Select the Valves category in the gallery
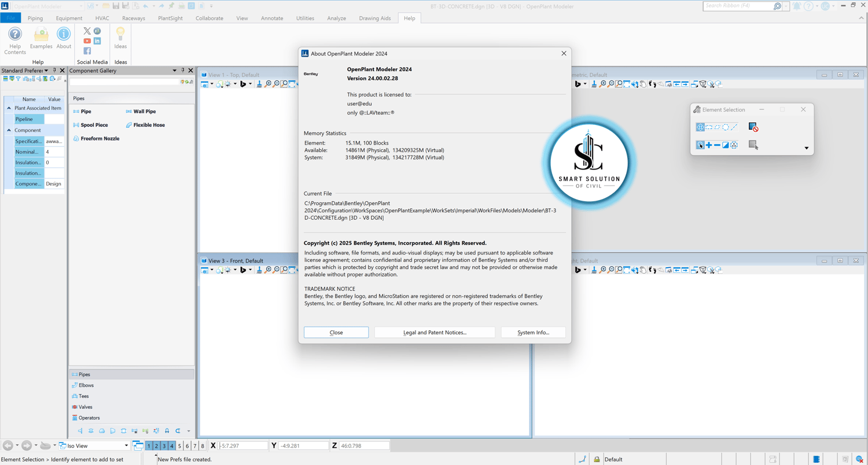Screen dimensions: 868x465 click(82, 407)
